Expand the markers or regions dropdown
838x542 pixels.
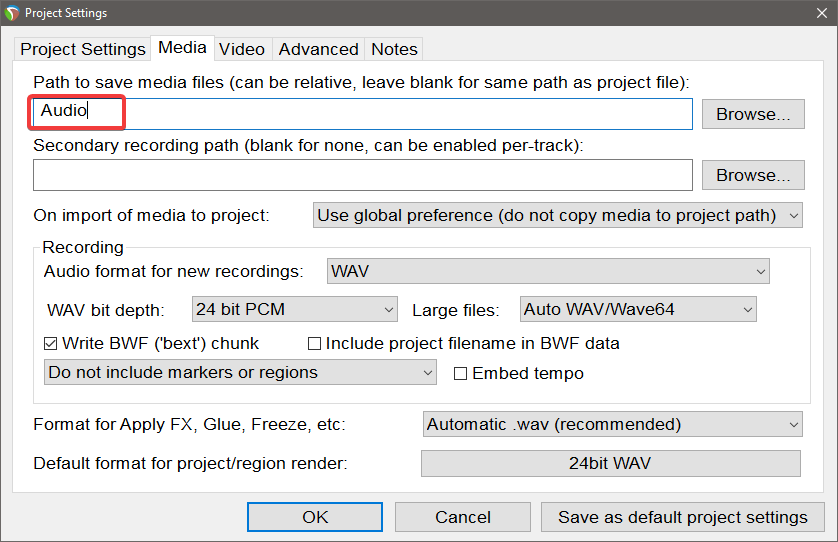(x=240, y=372)
